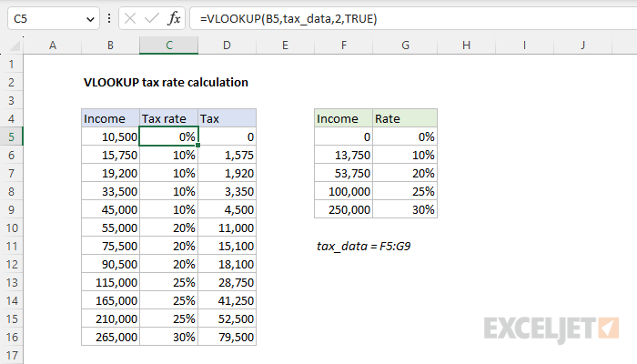Click the 'Tax' header cell in column D
Image resolution: width=637 pixels, height=364 pixels.
[x=227, y=118]
